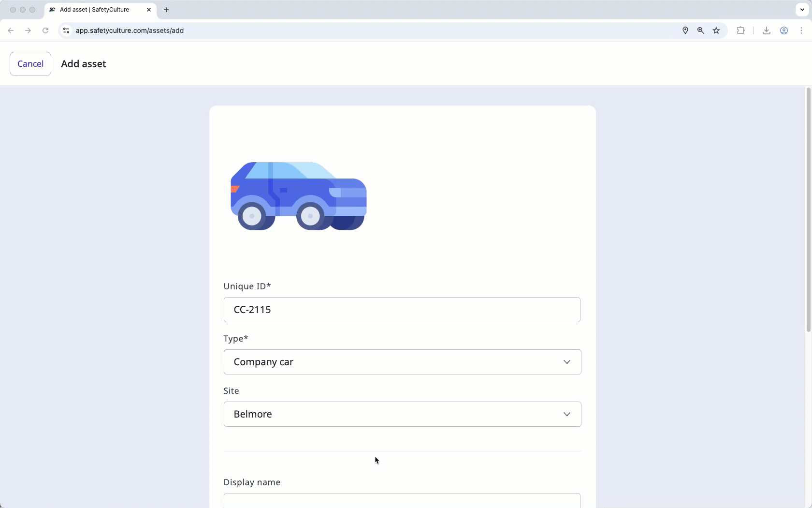The height and width of the screenshot is (508, 812).
Task: Click the blue car asset image
Action: [299, 196]
